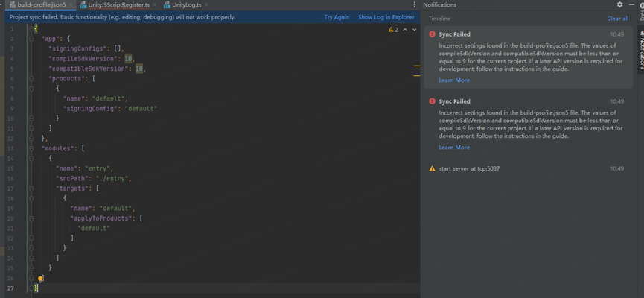644x298 pixels.
Task: Click Try Again in sync banner
Action: tap(337, 17)
